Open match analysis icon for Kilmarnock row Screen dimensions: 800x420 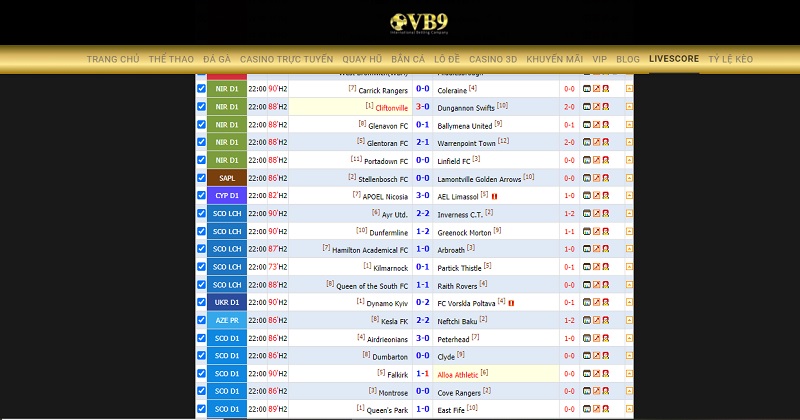pos(587,267)
